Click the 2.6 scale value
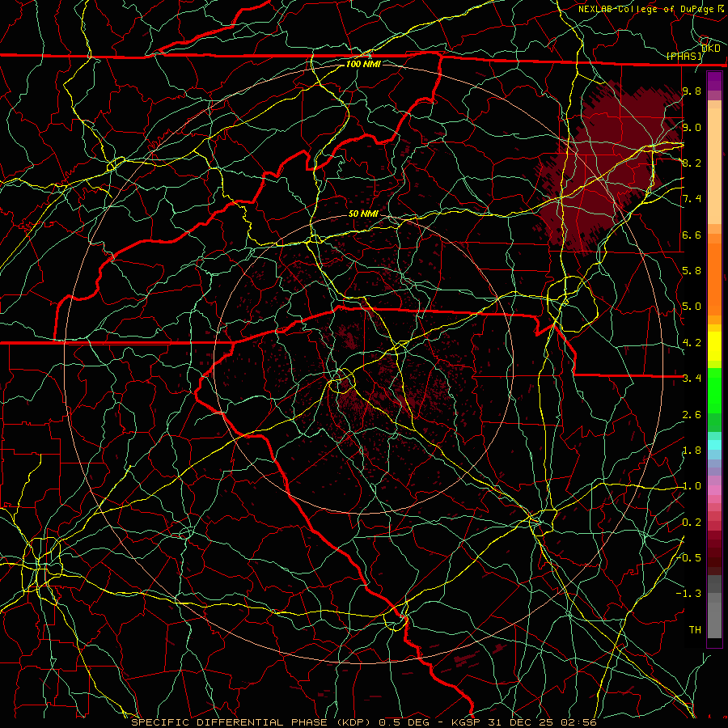 [x=692, y=415]
